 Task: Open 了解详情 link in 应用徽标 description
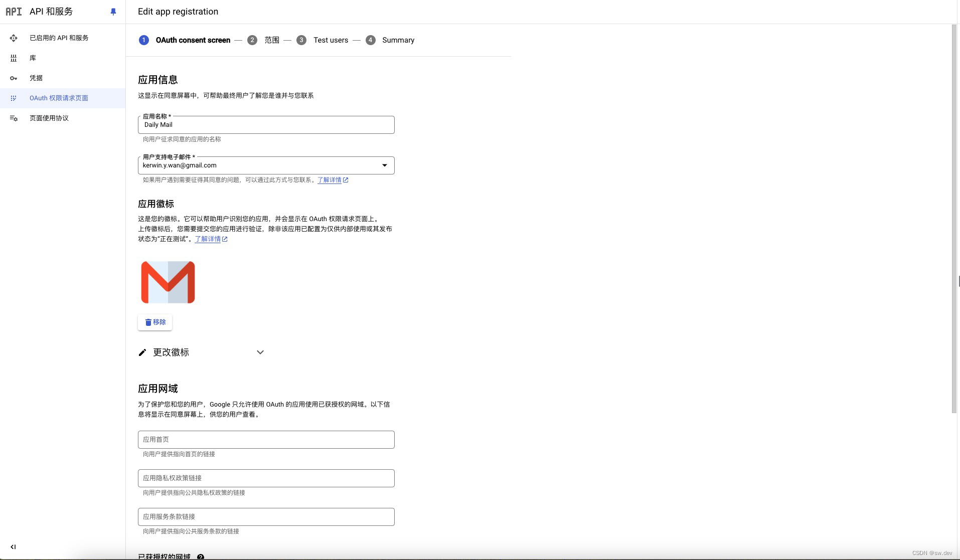208,239
